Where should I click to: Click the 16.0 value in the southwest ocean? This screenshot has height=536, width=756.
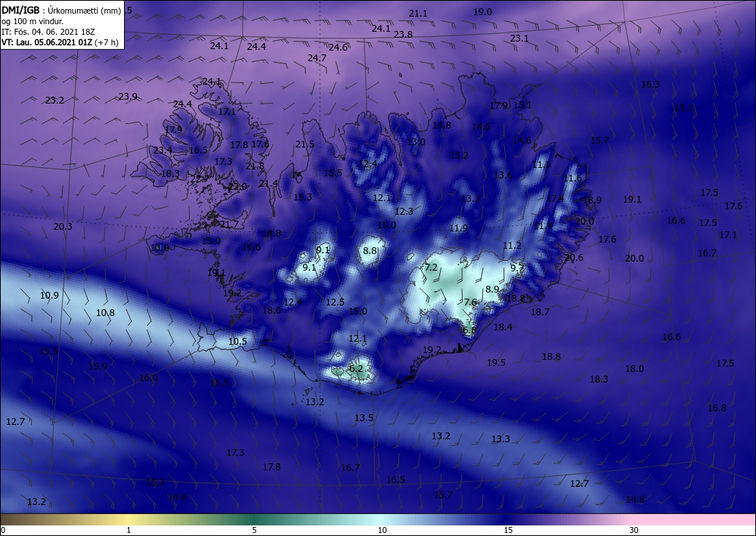pos(148,378)
